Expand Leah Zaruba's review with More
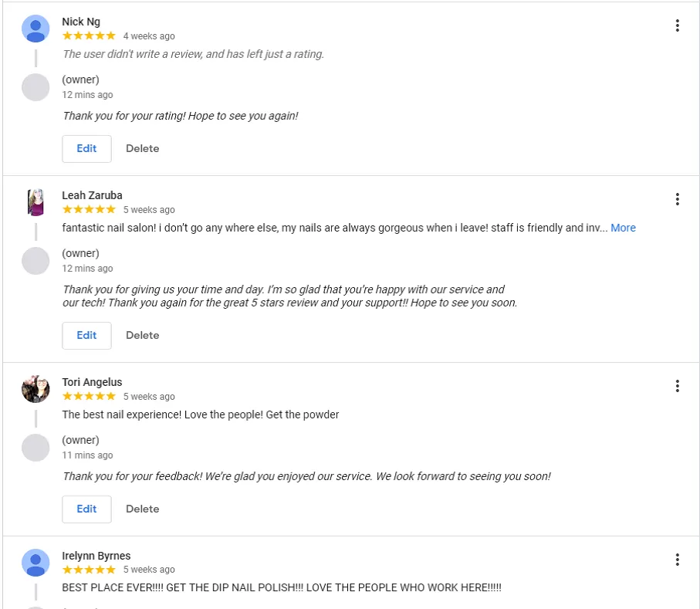Image resolution: width=700 pixels, height=609 pixels. tap(623, 228)
